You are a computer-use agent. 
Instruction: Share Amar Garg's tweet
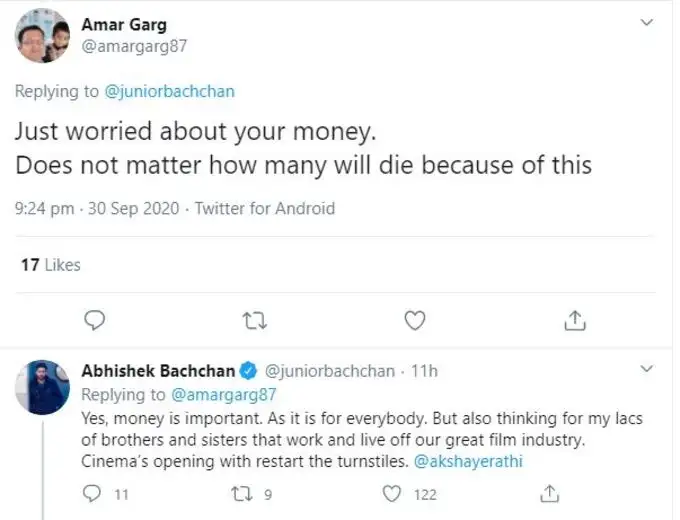pyautogui.click(x=575, y=320)
